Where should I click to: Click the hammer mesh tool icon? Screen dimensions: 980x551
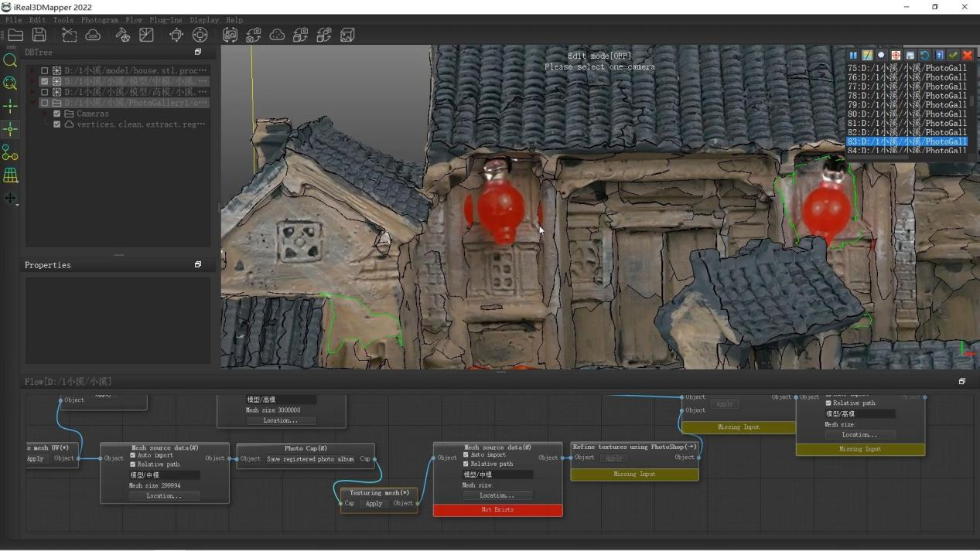[122, 35]
